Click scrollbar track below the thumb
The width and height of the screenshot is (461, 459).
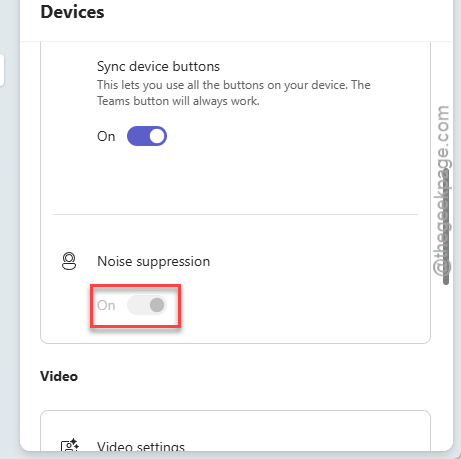coord(446,367)
